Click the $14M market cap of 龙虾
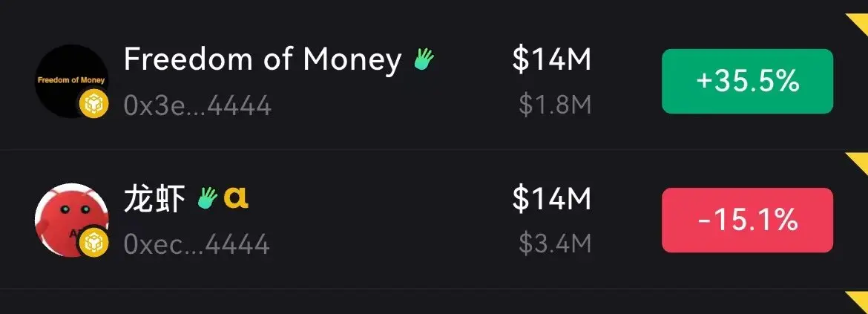868x314 pixels. 552,199
